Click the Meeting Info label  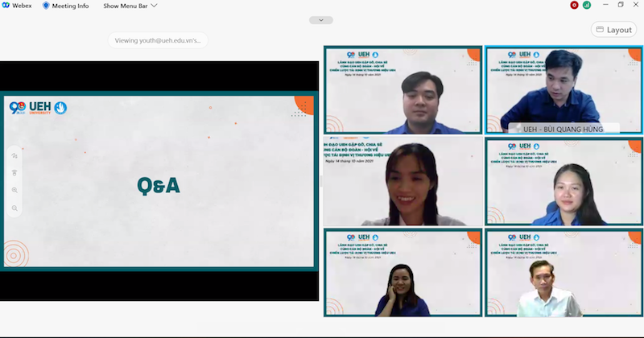pos(70,6)
